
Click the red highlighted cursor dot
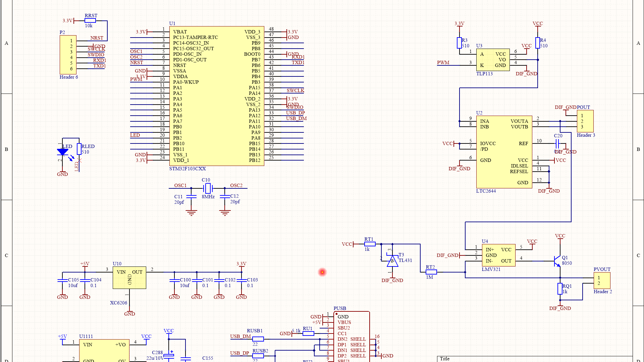(x=322, y=272)
